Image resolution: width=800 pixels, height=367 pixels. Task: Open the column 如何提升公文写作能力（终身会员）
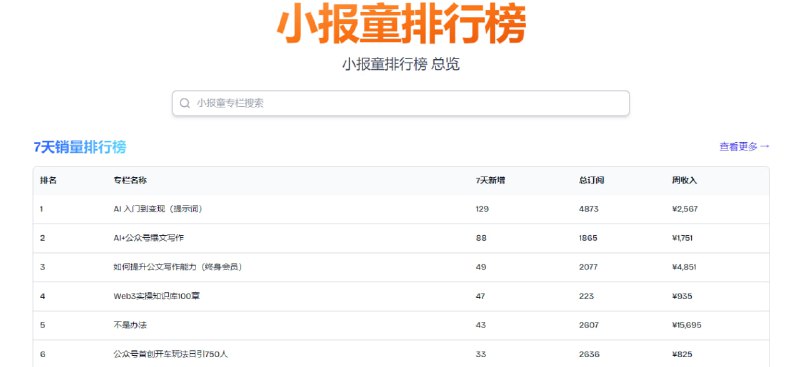177,267
